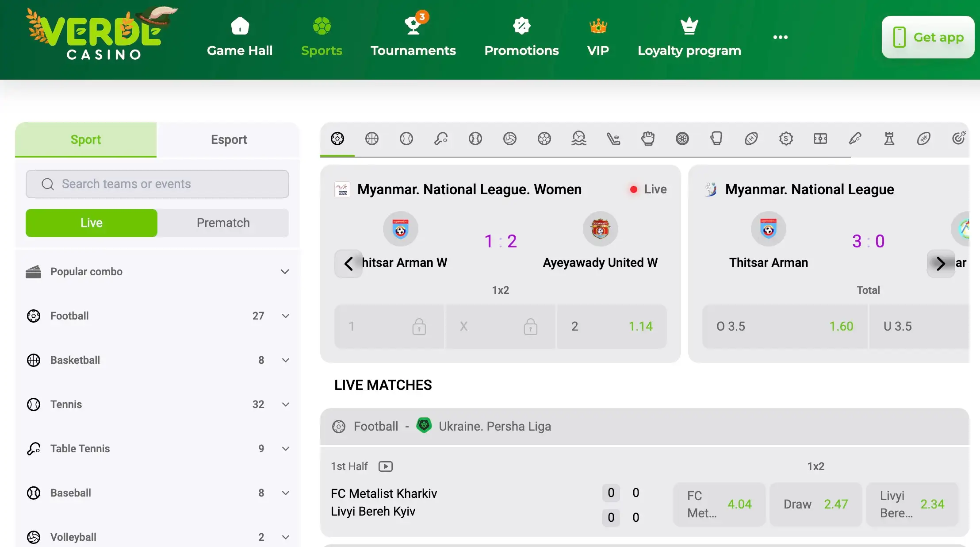The width and height of the screenshot is (980, 547).
Task: Select the ball icon between volleyball and water polo
Action: pyautogui.click(x=544, y=139)
